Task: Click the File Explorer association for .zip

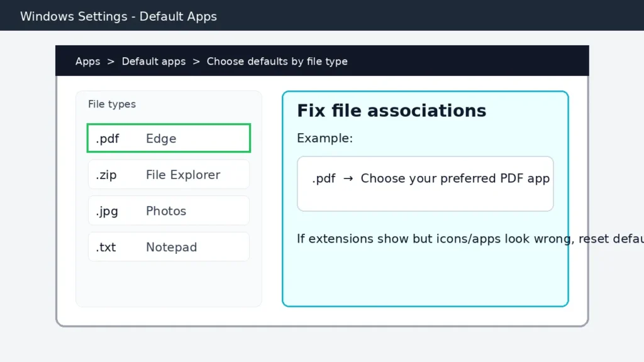Action: 183,174
